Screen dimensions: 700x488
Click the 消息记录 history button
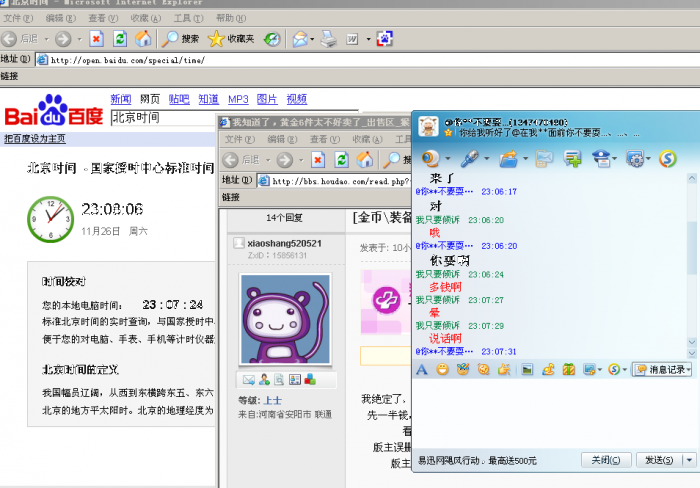[661, 369]
